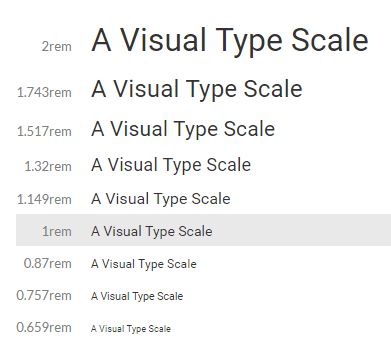Select the sample text beside 1.32rem

click(x=171, y=165)
